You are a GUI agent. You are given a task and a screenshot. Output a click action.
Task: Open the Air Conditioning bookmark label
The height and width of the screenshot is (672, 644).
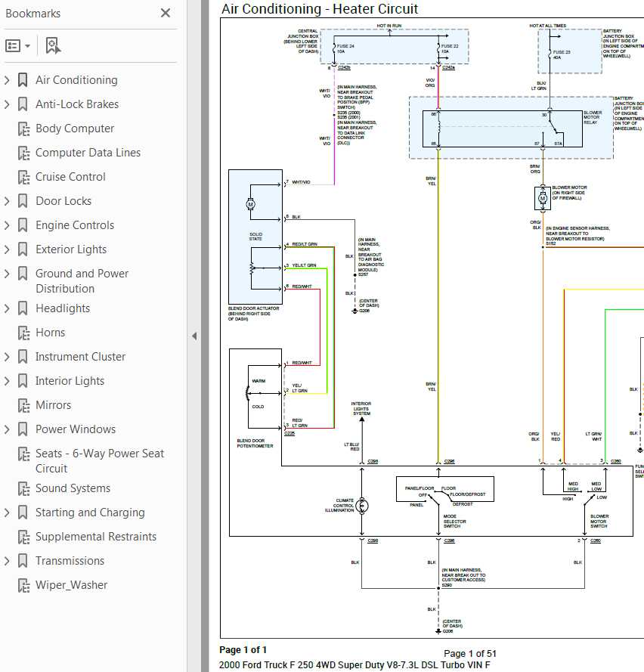pyautogui.click(x=76, y=80)
